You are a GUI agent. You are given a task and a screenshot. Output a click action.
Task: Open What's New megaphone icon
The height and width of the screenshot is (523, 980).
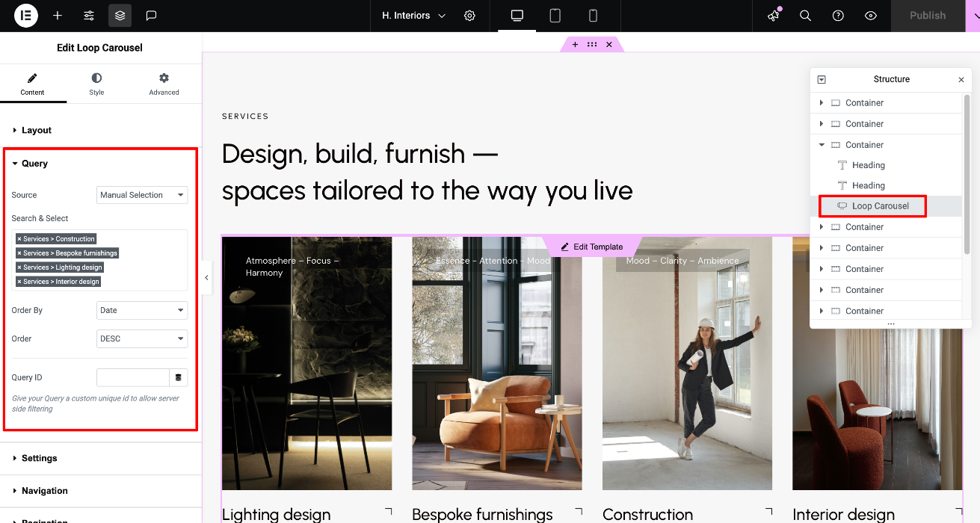[x=774, y=15]
